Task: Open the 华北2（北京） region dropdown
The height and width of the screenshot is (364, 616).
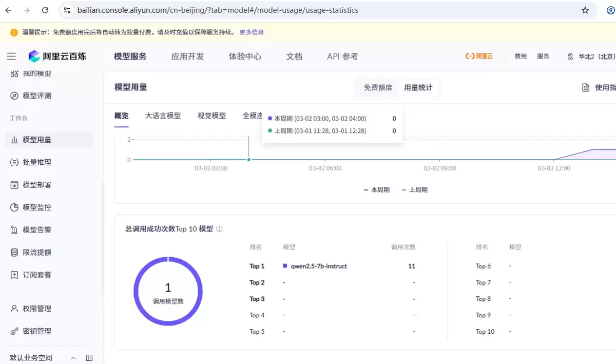Action: 596,56
